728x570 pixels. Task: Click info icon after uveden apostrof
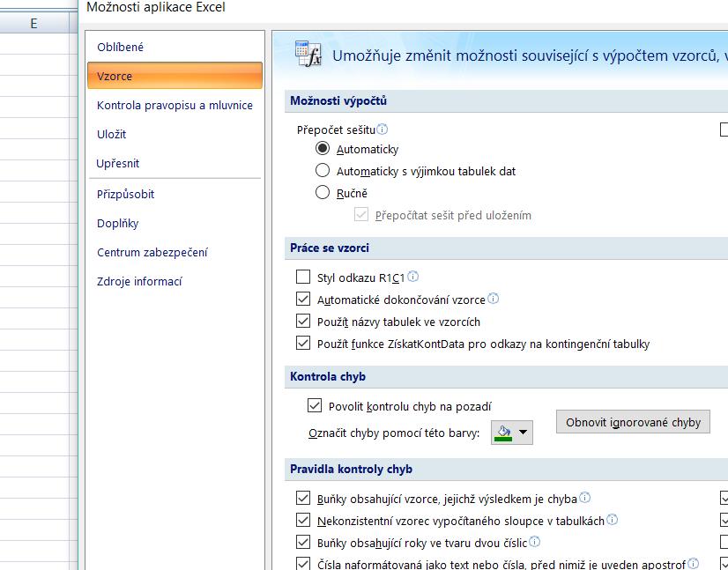(693, 564)
